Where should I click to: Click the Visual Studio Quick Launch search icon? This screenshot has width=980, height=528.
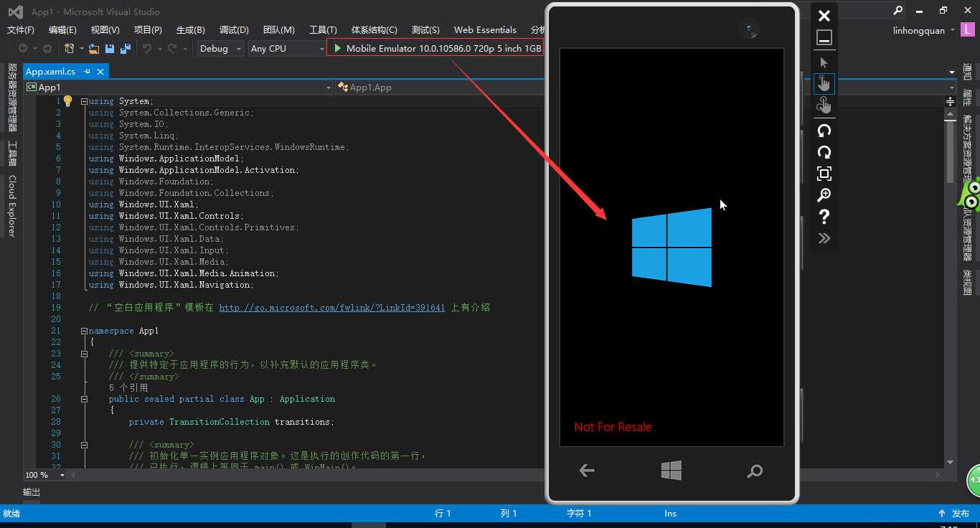click(x=897, y=11)
